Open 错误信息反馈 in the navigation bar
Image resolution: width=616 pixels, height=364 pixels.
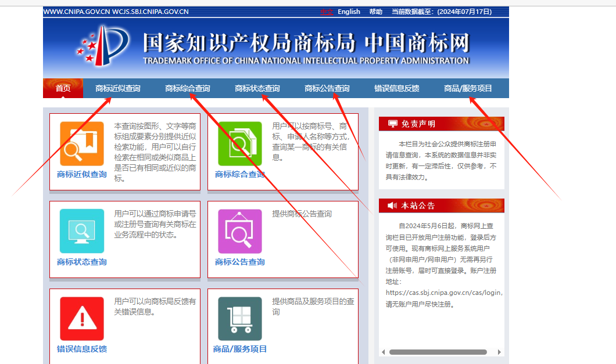(x=397, y=88)
